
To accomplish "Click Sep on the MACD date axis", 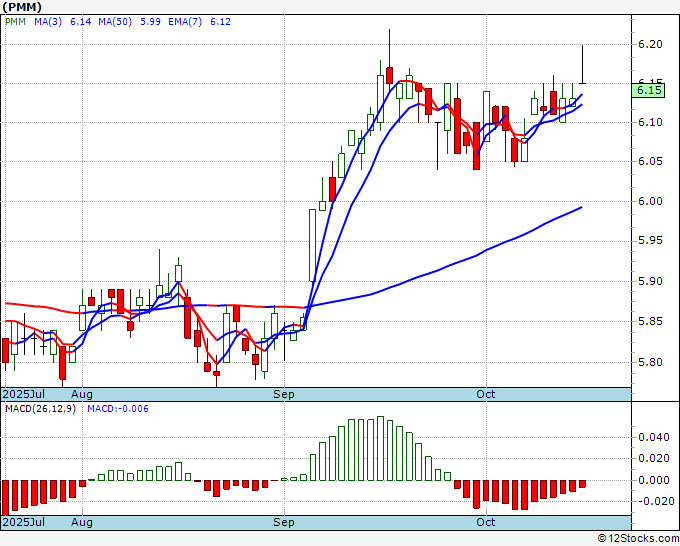I will pos(284,522).
